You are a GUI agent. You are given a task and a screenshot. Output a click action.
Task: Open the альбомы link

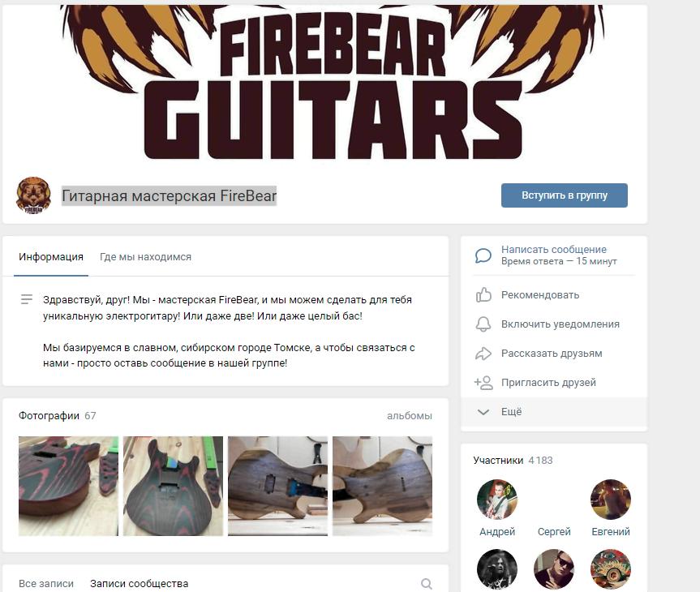point(410,416)
